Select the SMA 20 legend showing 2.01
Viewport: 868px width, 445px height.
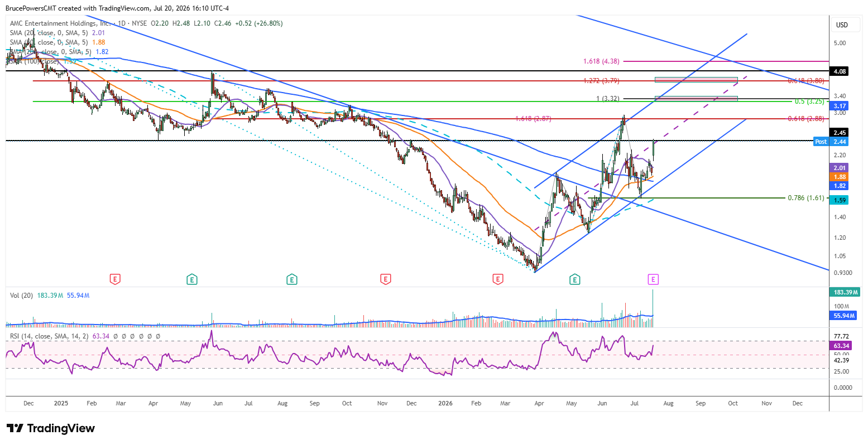click(57, 33)
